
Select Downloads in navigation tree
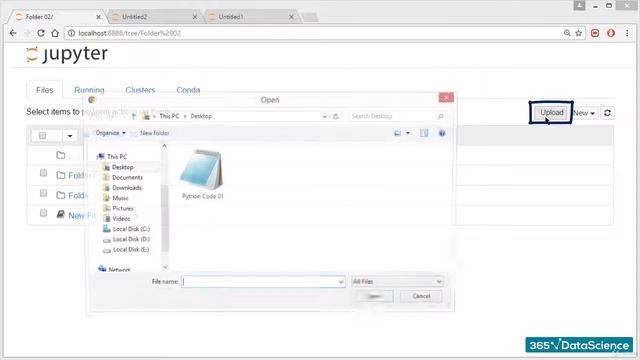pyautogui.click(x=127, y=188)
